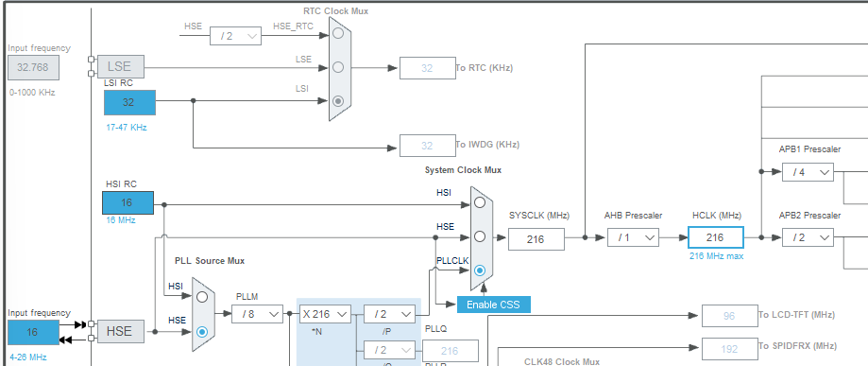Click the 216 MHz max label
This screenshot has width=868, height=366.
[716, 256]
